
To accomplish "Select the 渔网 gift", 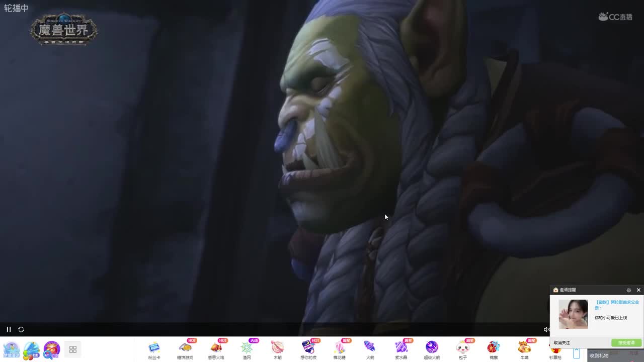I will [247, 350].
